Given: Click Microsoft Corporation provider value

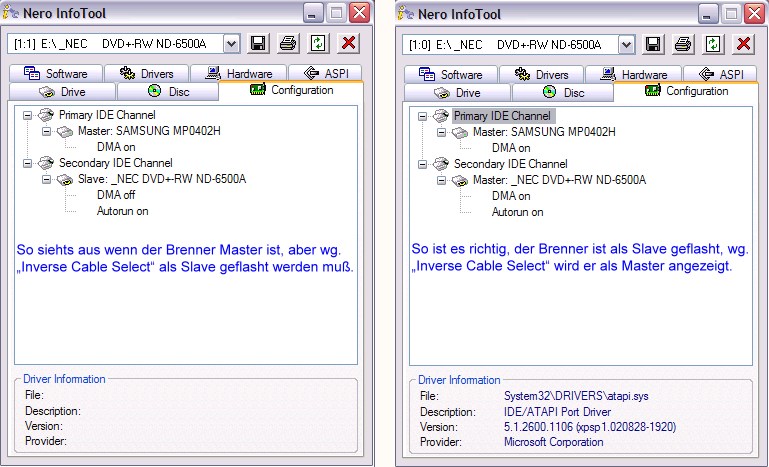Looking at the screenshot, I should point(554,442).
